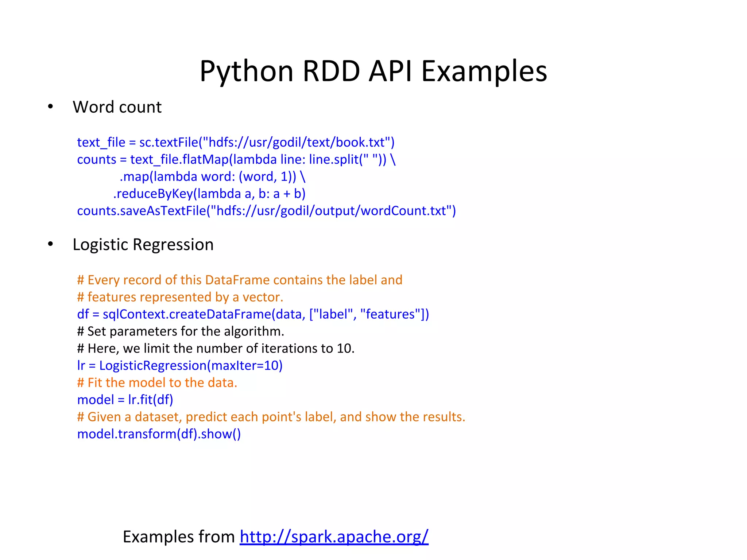The image size is (747, 560).
Task: Click the sqlContext.createDataFrame code line
Action: click(x=253, y=314)
